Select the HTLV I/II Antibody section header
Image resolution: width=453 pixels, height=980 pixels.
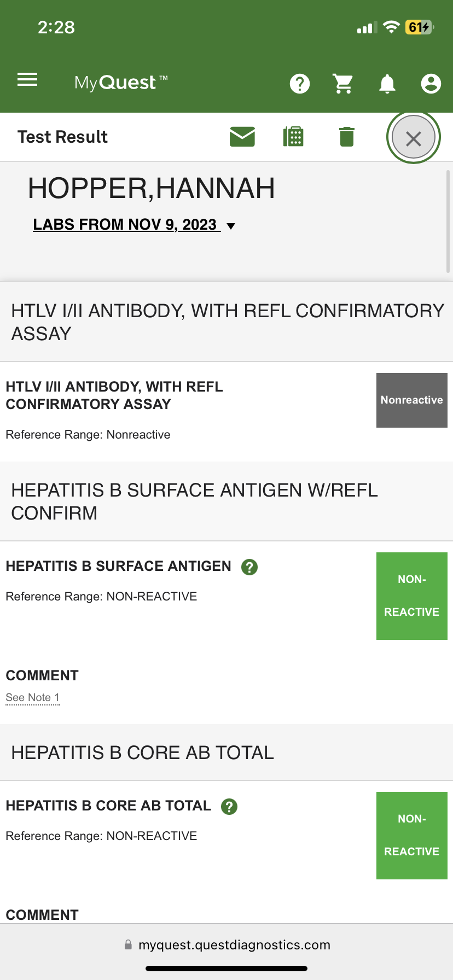click(226, 322)
